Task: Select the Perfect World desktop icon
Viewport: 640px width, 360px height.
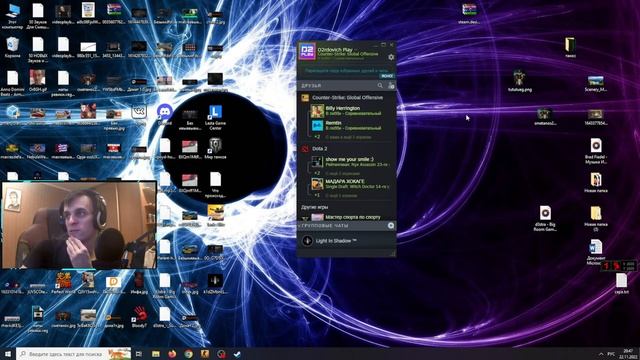Action: pos(63,283)
